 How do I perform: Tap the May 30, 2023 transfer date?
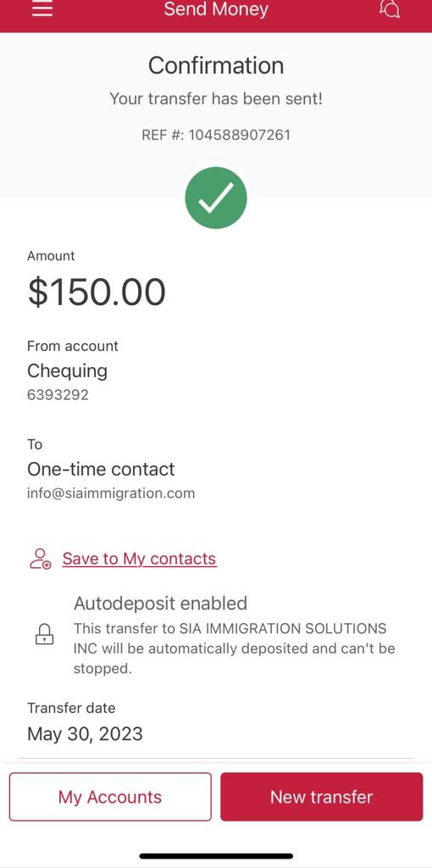[x=86, y=734]
